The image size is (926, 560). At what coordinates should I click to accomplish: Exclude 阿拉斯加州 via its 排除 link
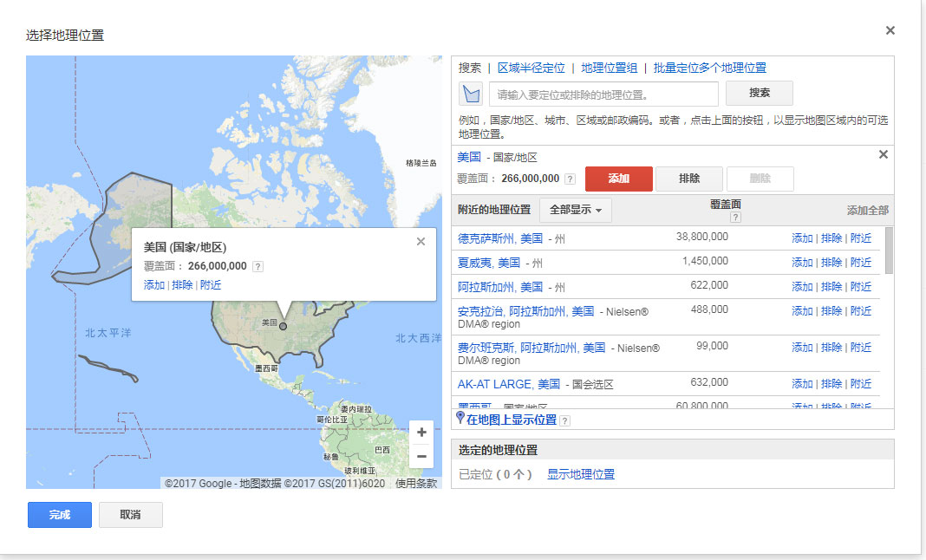coord(831,286)
